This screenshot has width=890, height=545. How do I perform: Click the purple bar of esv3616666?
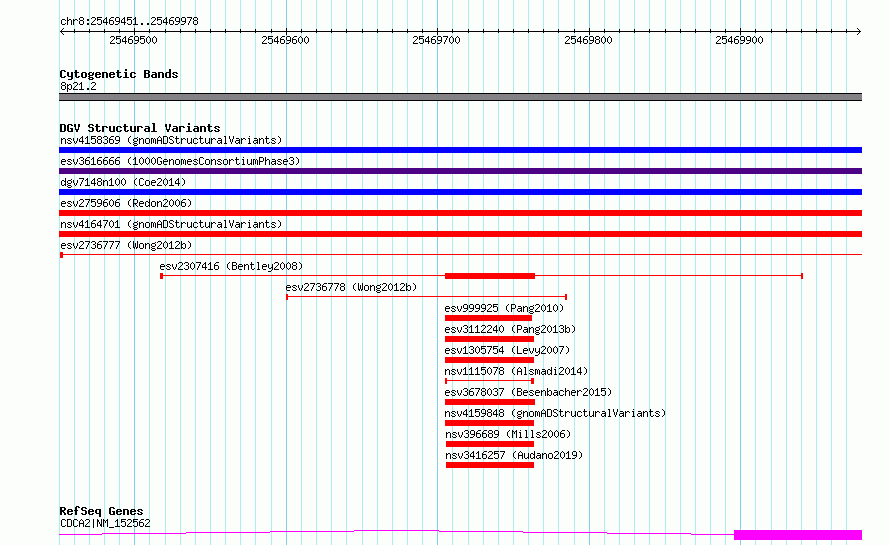[x=460, y=171]
